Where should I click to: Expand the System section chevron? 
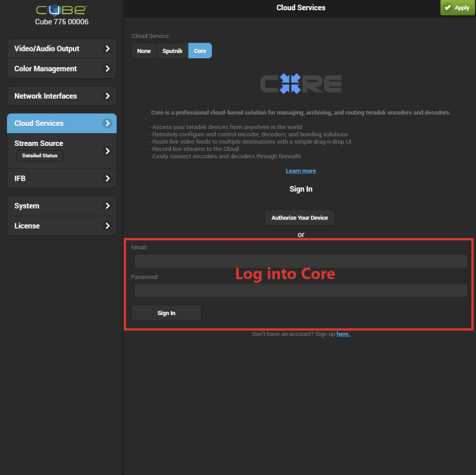point(108,206)
